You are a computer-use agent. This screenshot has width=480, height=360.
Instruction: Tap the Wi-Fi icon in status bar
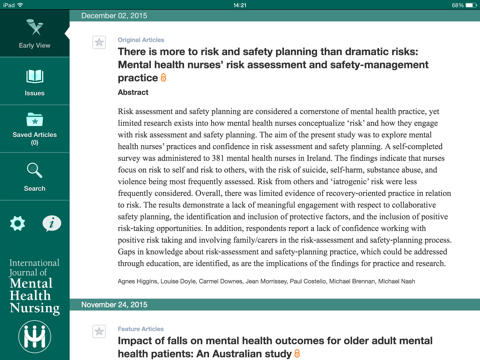tap(20, 5)
